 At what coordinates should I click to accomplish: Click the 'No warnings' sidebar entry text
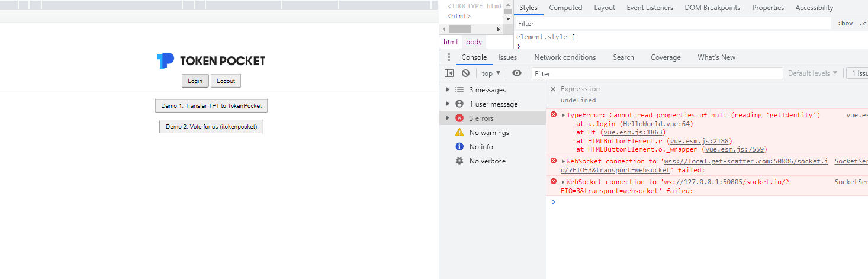[489, 133]
